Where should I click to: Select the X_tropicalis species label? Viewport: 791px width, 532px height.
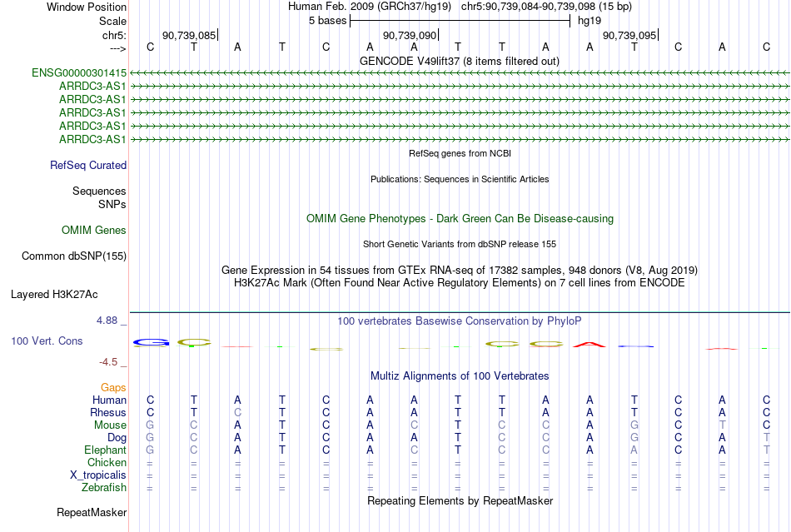tap(98, 475)
